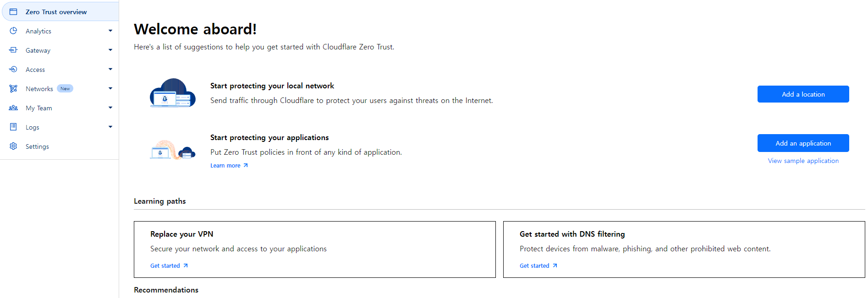Click the local network cloud illustration
Image resolution: width=868 pixels, height=298 pixels.
pyautogui.click(x=173, y=93)
